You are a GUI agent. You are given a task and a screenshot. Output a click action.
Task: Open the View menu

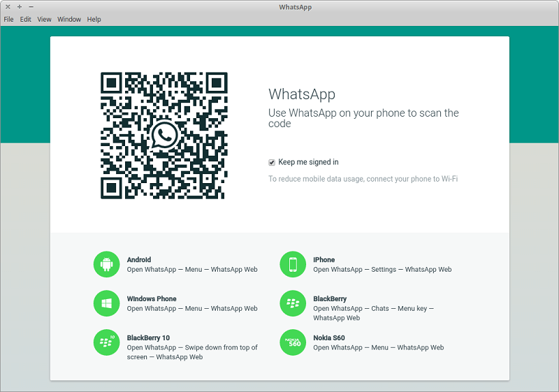tap(44, 20)
